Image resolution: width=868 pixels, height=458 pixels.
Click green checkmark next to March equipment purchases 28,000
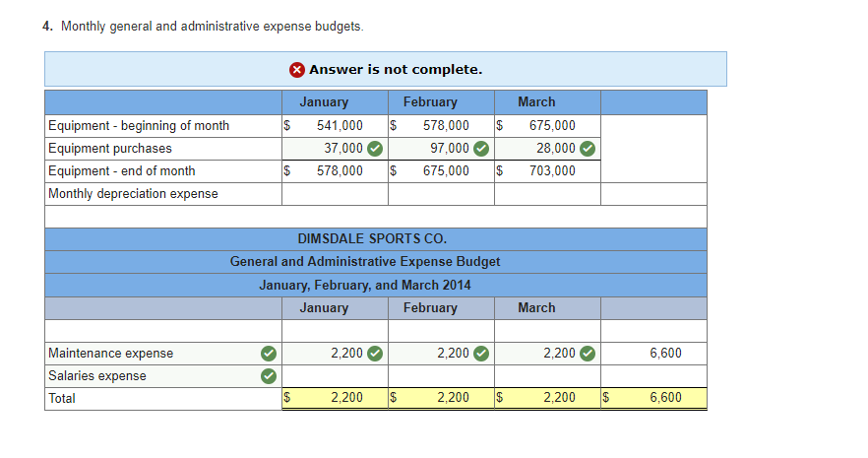pos(588,149)
